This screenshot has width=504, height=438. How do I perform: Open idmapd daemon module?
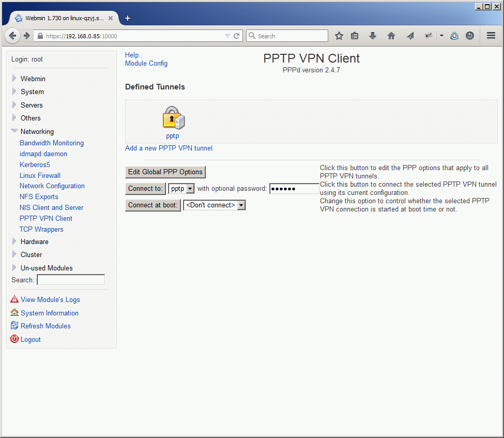[x=43, y=154]
